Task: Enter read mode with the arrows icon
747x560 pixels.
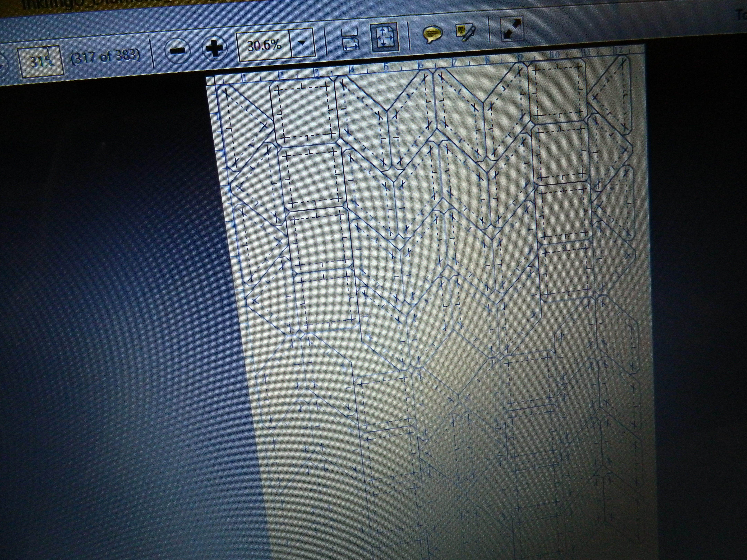Action: pos(512,29)
